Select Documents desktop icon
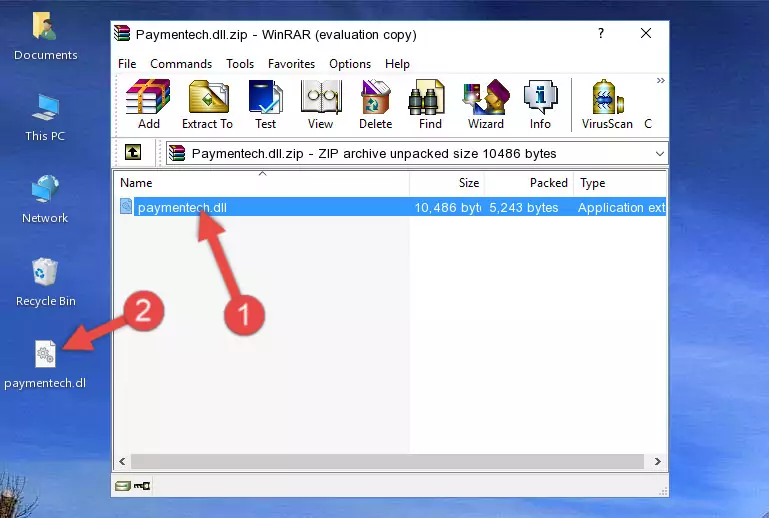 point(46,36)
